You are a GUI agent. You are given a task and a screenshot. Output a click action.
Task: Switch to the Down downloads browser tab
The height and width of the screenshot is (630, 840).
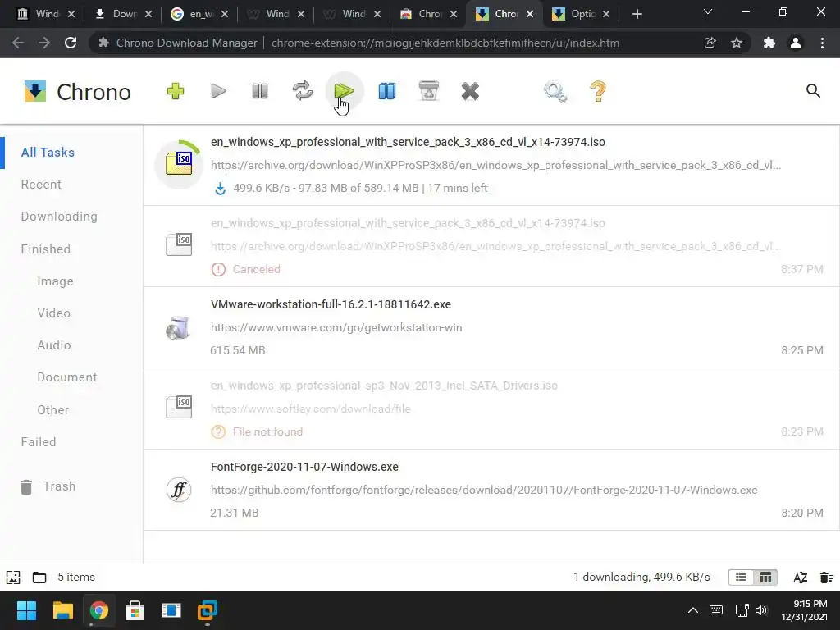point(123,14)
